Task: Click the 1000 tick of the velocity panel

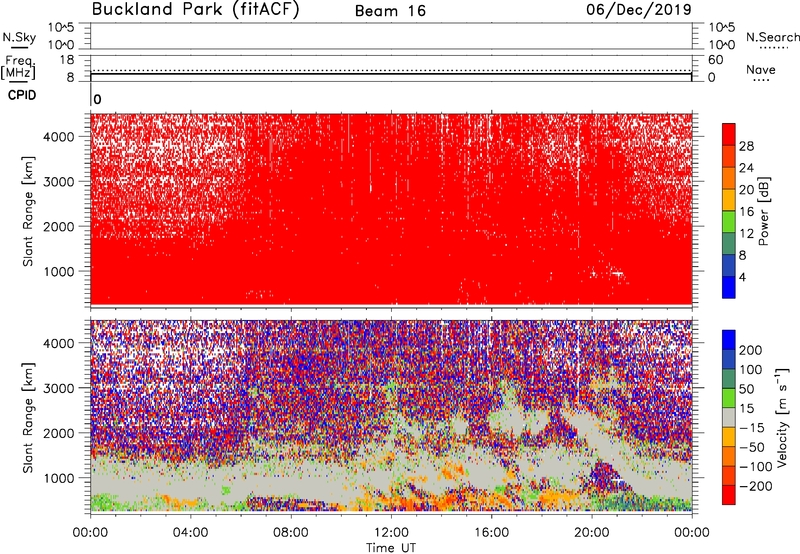Action: pos(59,478)
